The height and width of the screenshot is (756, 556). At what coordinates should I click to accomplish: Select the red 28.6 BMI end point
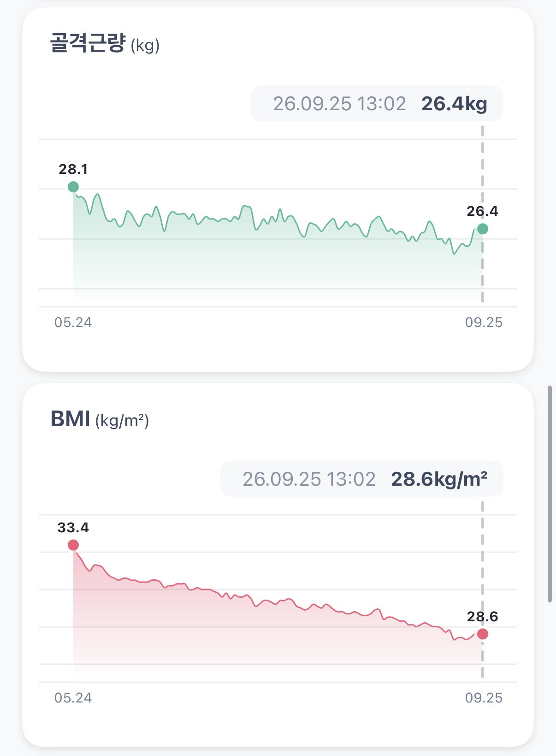(483, 634)
